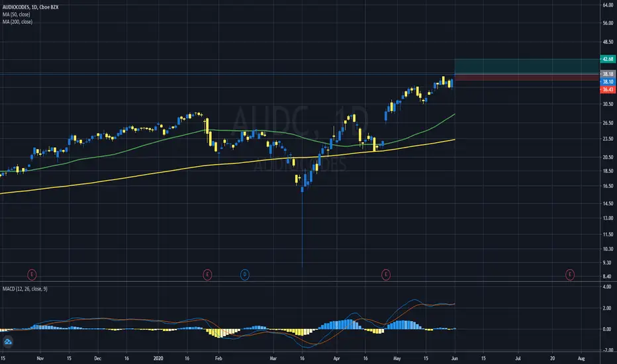Click the green 42.68 target price label
This screenshot has width=617, height=364.
pos(608,59)
